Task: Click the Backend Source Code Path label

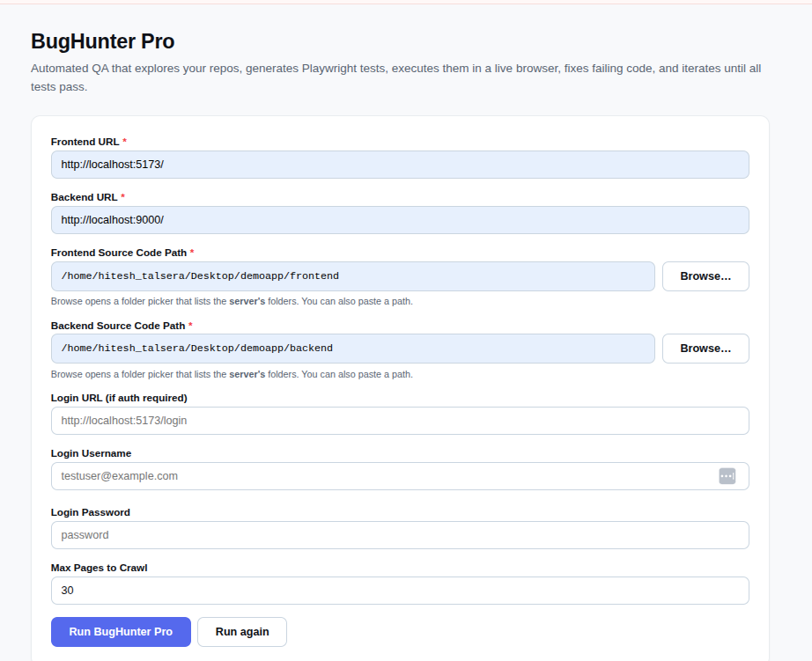Action: [122, 326]
